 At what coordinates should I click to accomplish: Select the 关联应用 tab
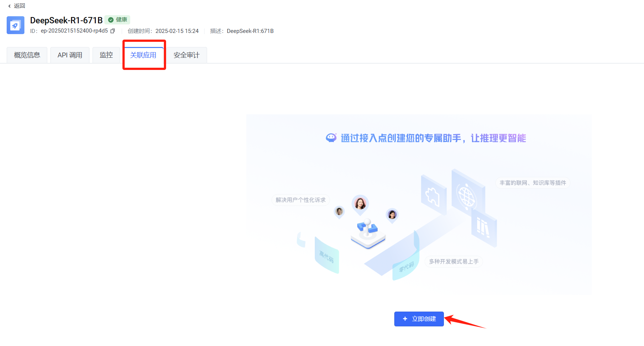click(143, 55)
